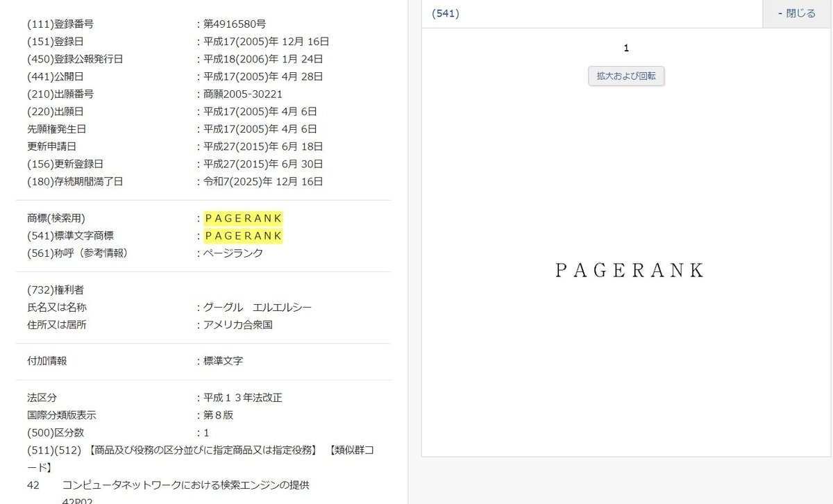Image resolution: width=833 pixels, height=504 pixels.
Task: Select renewal application date 平成27(2015)年 6月 18日
Action: click(263, 146)
